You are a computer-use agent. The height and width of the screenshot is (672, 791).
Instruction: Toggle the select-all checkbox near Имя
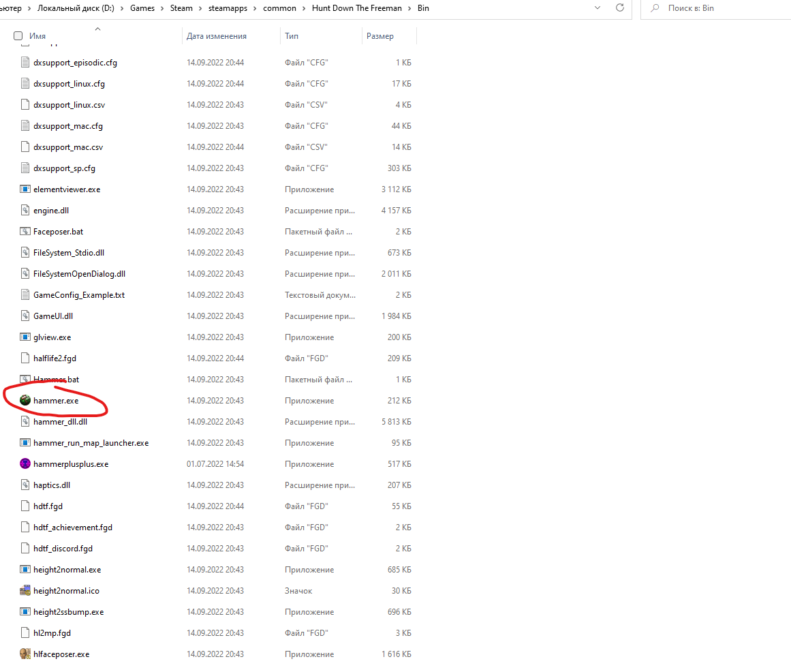[18, 36]
